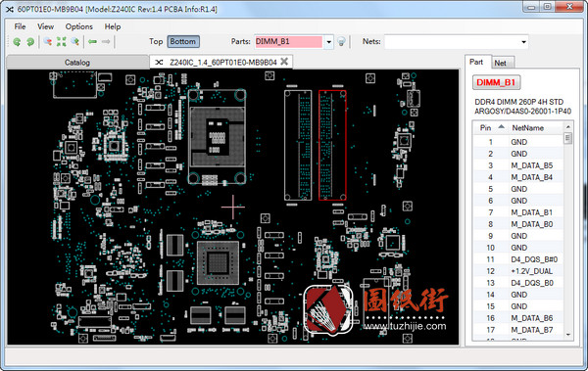Select pin 17 row M_DATA_B7
Screen dimensions: 588x371
click(517, 330)
